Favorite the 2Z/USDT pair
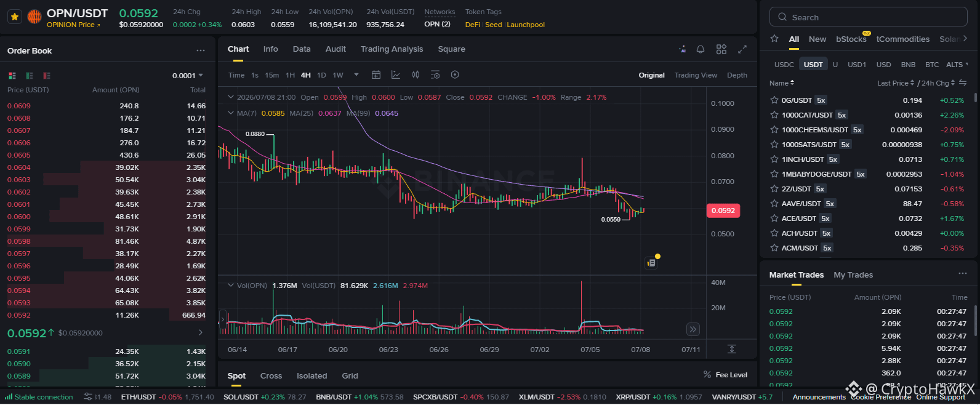 774,188
